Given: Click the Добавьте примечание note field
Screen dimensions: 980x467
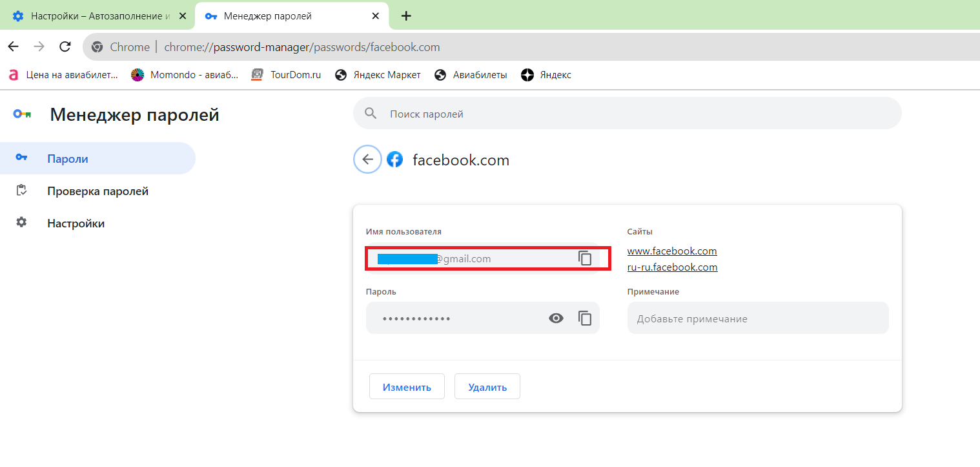Looking at the screenshot, I should 758,318.
